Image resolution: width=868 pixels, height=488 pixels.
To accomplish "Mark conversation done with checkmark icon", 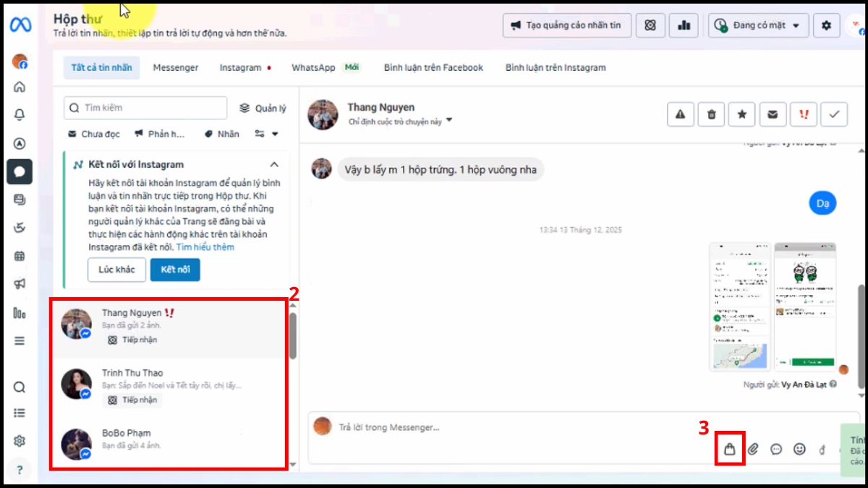I will pos(834,114).
